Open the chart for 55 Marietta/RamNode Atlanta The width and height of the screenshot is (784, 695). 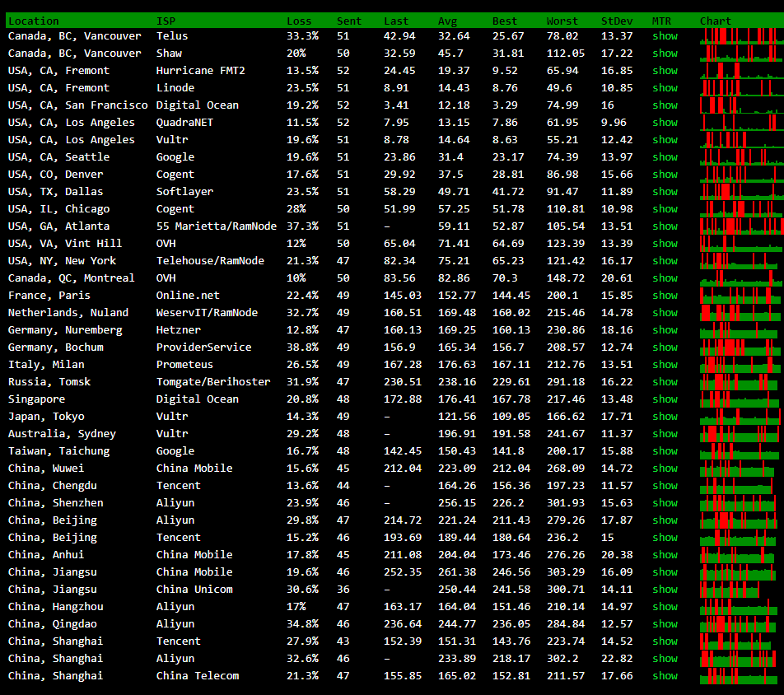tap(740, 226)
